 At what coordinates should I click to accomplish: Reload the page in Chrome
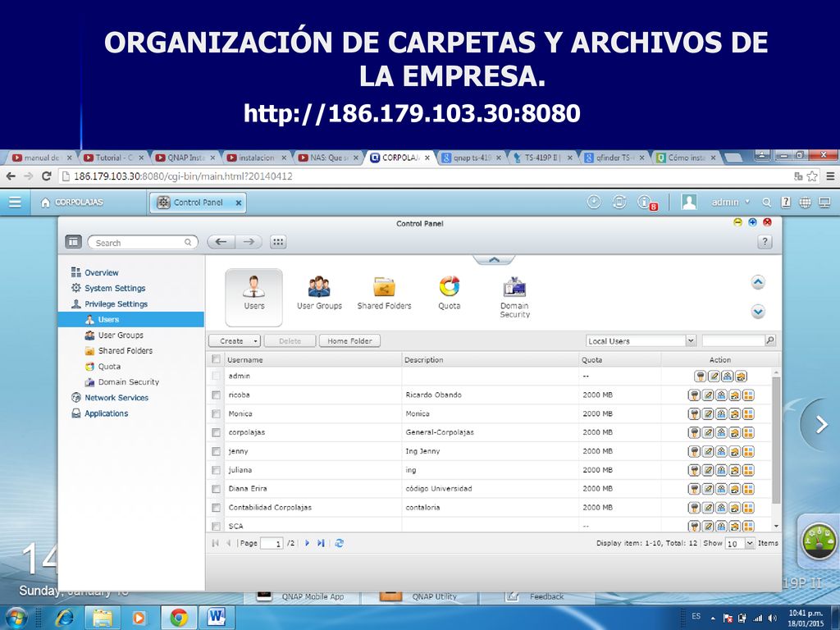pos(47,176)
